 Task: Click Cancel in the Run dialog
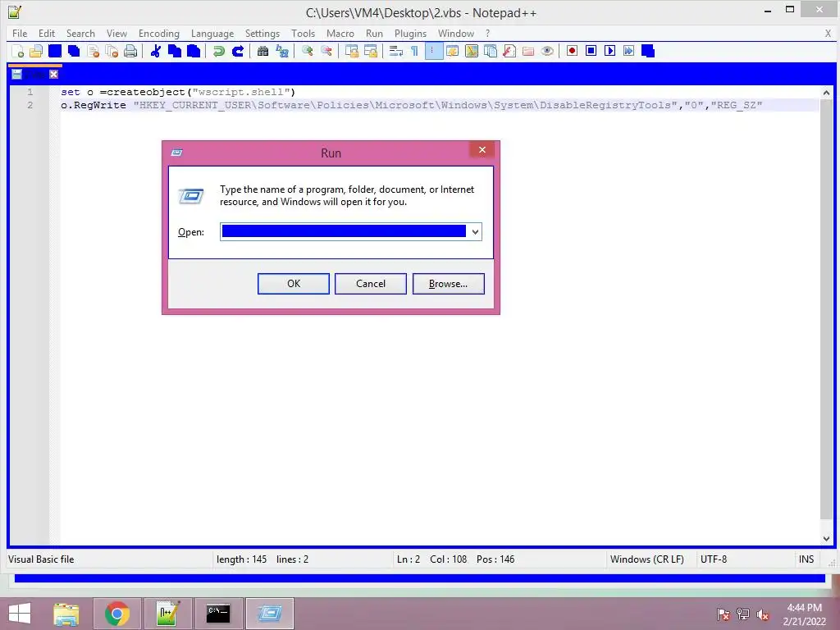point(371,284)
